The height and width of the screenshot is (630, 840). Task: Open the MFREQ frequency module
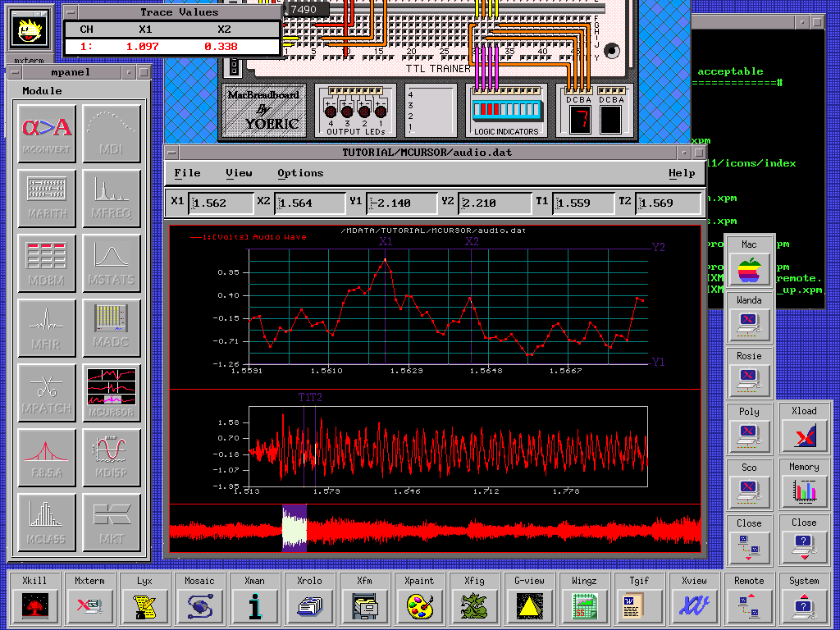112,198
